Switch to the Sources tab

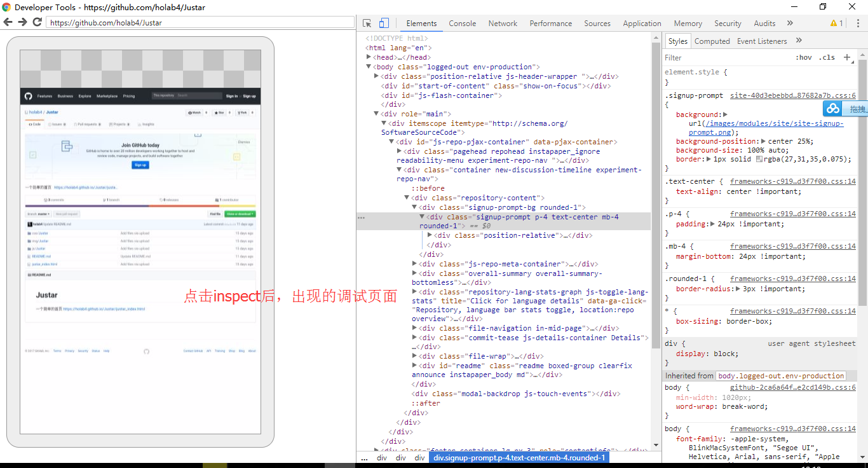[597, 24]
